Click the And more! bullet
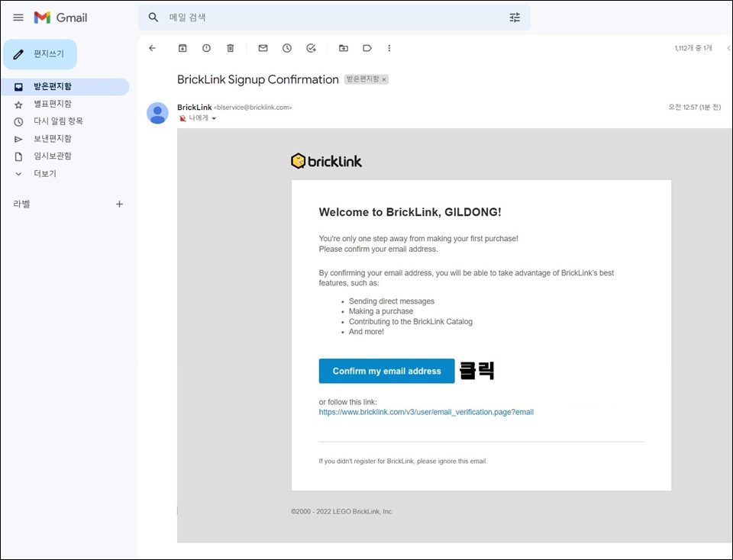 tap(366, 332)
